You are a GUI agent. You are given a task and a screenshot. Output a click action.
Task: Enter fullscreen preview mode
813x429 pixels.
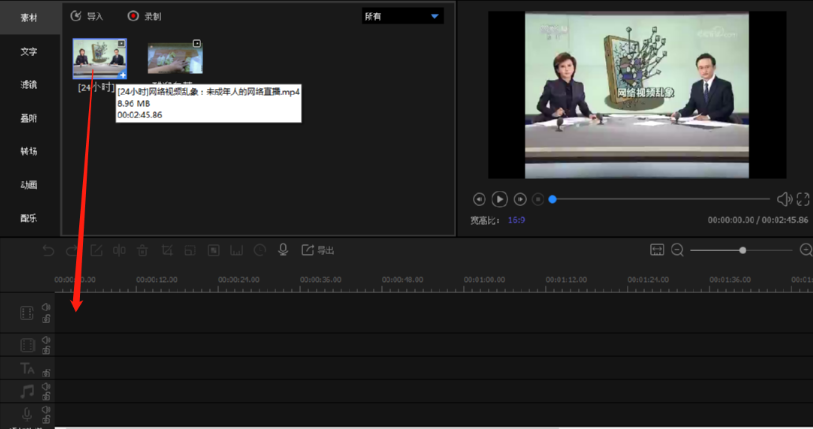click(803, 199)
